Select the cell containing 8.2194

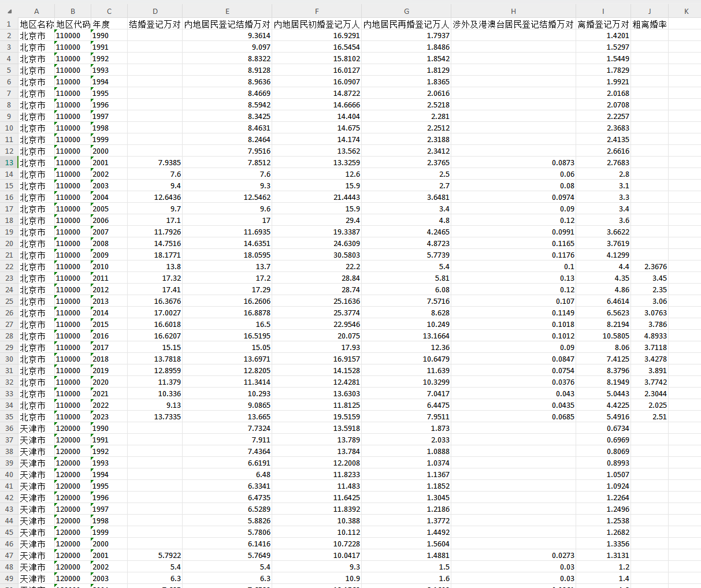[x=603, y=324]
